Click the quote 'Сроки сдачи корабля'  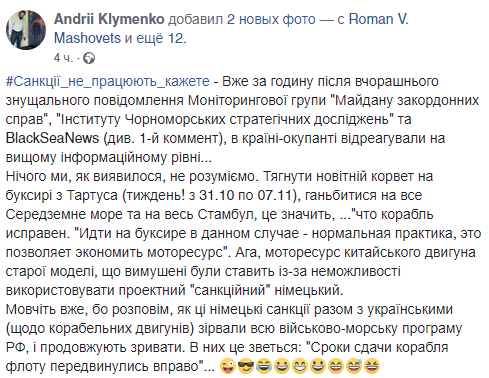tap(379, 347)
